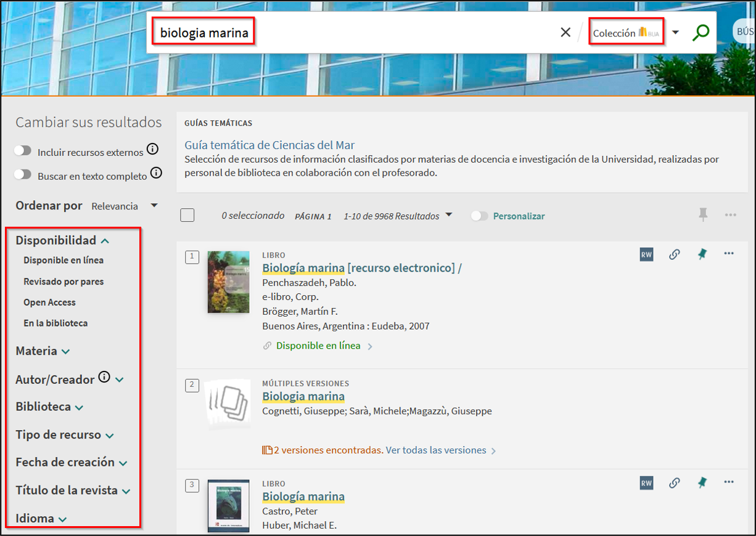Open Guía temática de Ciencias del Mar link
756x536 pixels.
[x=269, y=145]
